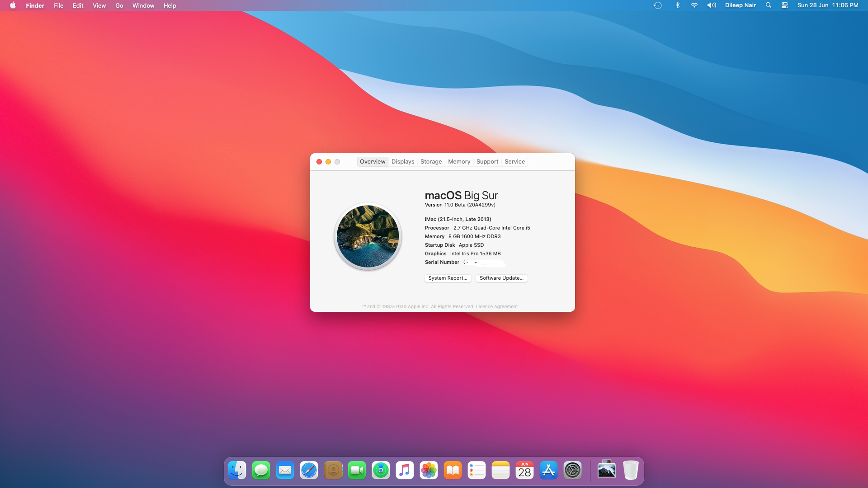The image size is (868, 488).
Task: Click the Big Sur circular image
Action: point(368,236)
